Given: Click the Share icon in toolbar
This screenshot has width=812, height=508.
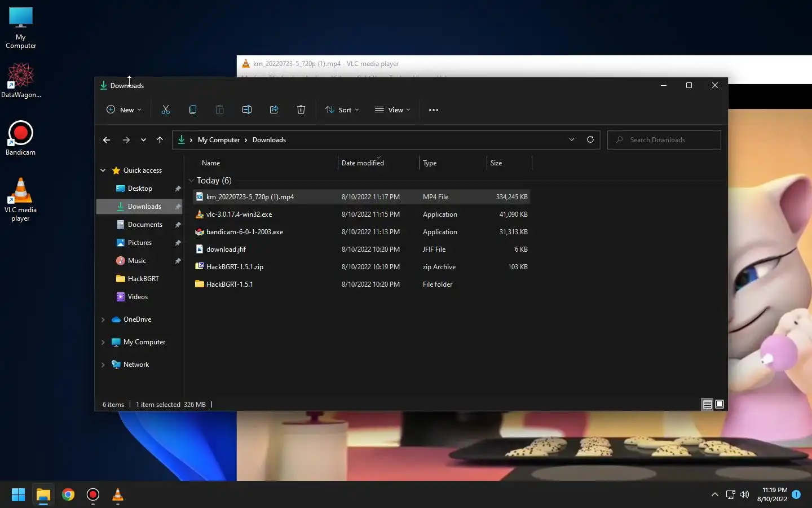Looking at the screenshot, I should click(x=274, y=110).
